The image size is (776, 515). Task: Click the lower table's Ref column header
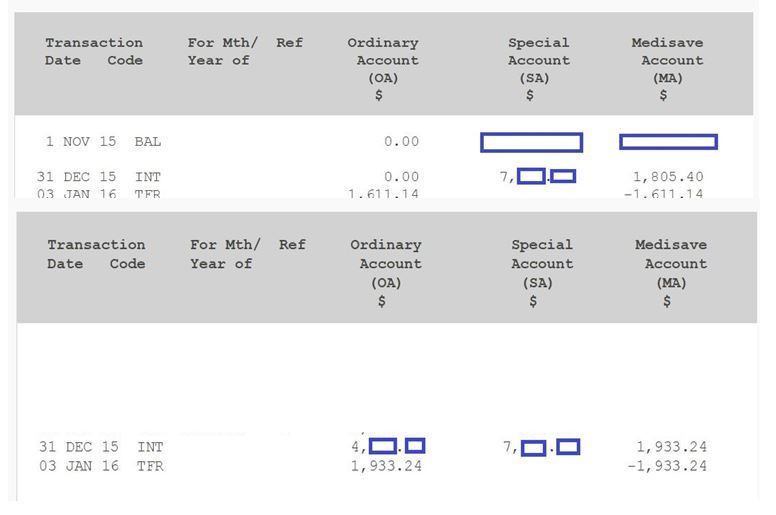[x=292, y=245]
